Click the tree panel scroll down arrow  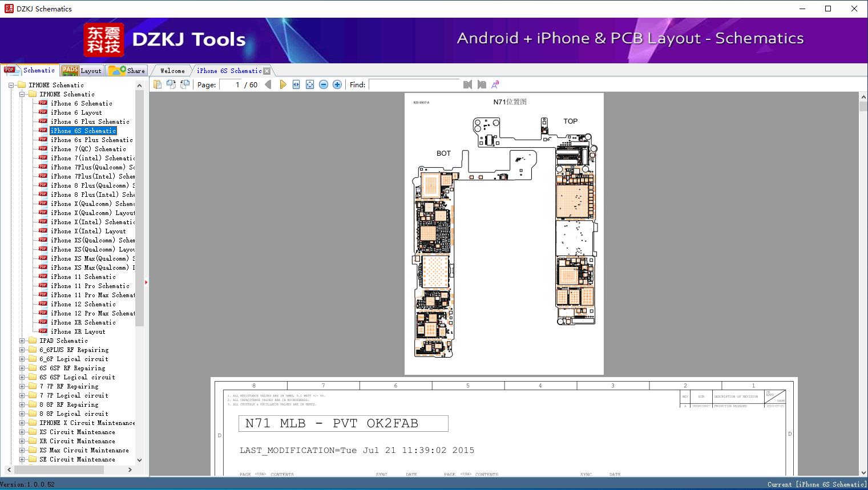click(x=139, y=460)
